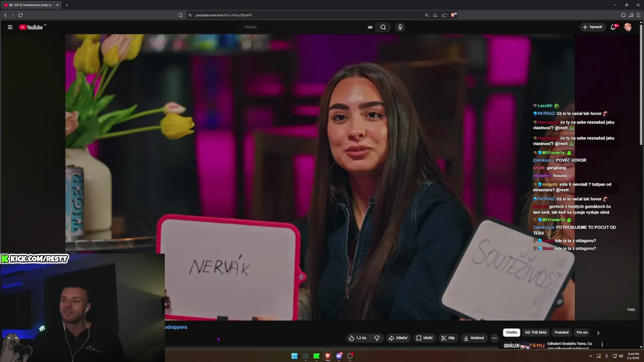This screenshot has width=644, height=362.
Task: Go to YouTube home via logo
Action: pos(31,27)
